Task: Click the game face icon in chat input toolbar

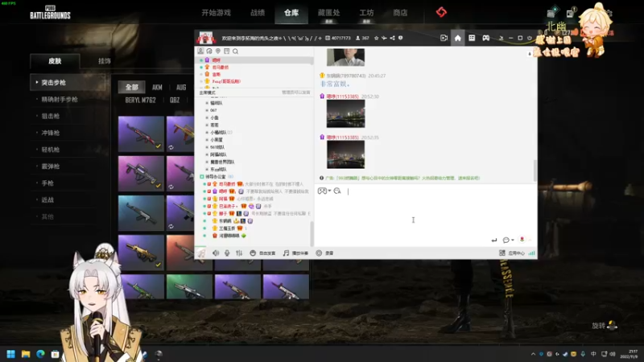Action: tap(322, 191)
